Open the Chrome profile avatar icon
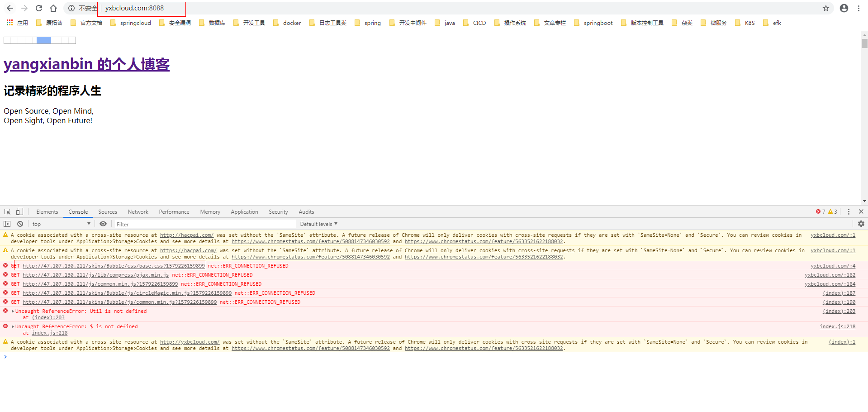 pos(844,8)
